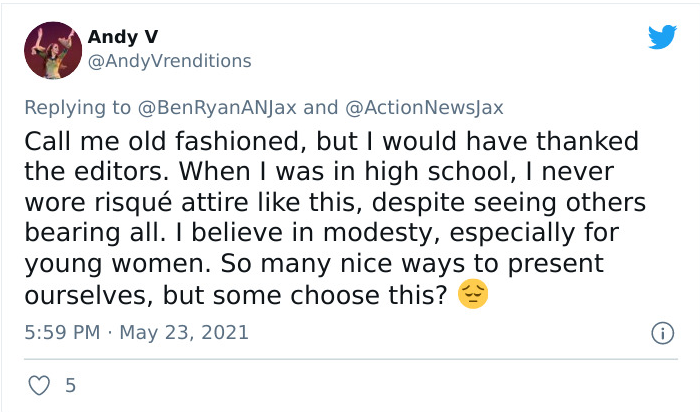Click the May 23, 2021 date
Image resolution: width=700 pixels, height=412 pixels.
tap(184, 332)
